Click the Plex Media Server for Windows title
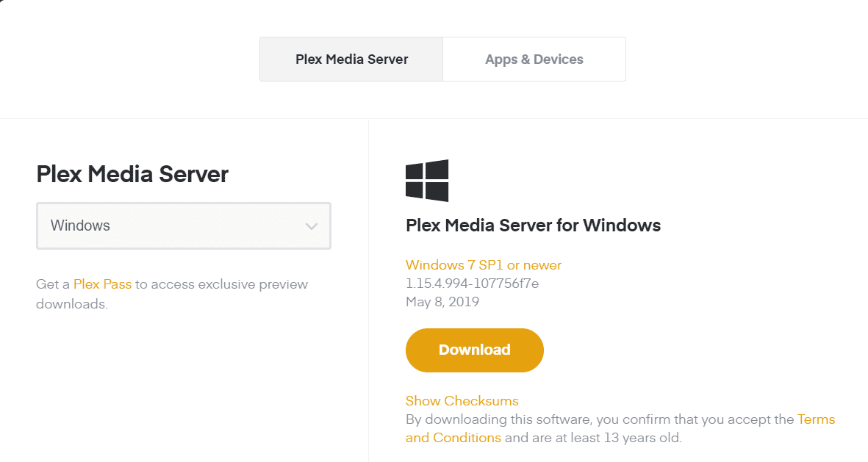The height and width of the screenshot is (462, 868). [533, 225]
